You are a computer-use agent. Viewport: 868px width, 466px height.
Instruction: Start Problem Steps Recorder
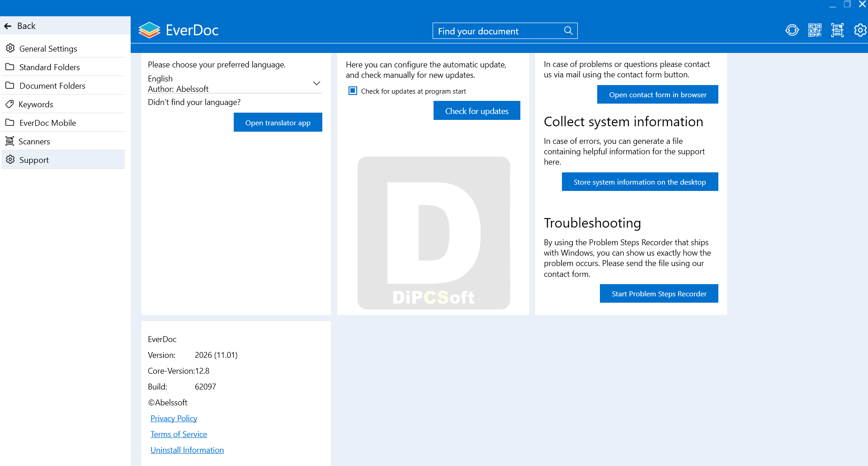click(x=659, y=293)
